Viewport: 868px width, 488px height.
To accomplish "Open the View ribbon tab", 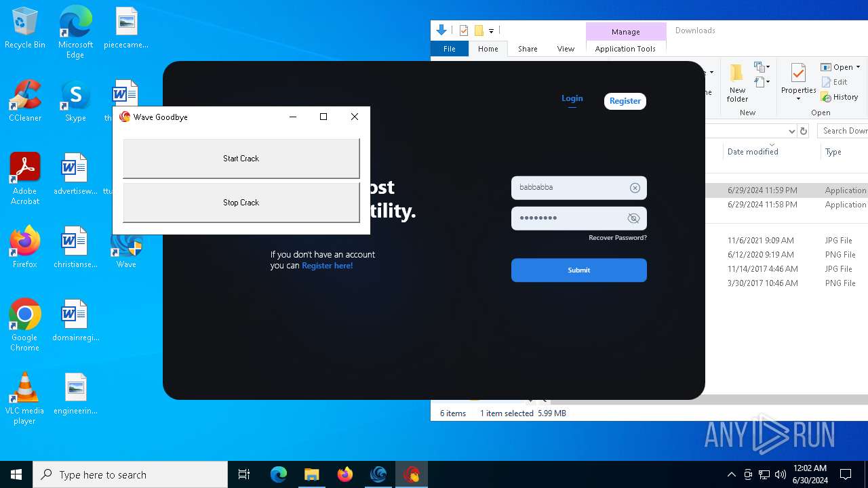I will [566, 49].
